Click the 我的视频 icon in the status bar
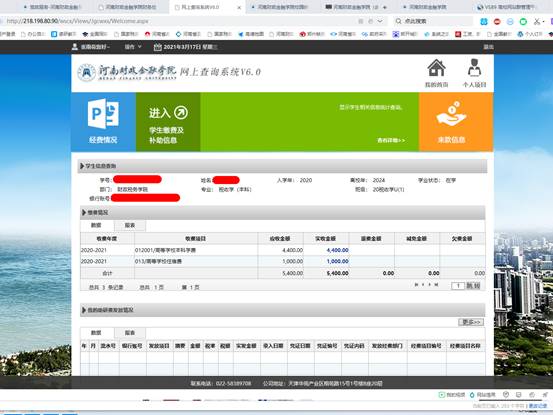 point(442,395)
